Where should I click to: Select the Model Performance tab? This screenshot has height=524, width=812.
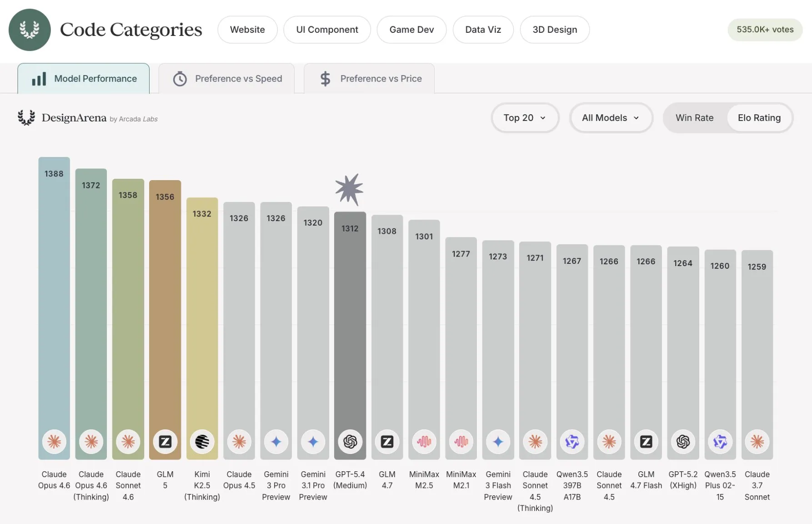[x=84, y=79]
